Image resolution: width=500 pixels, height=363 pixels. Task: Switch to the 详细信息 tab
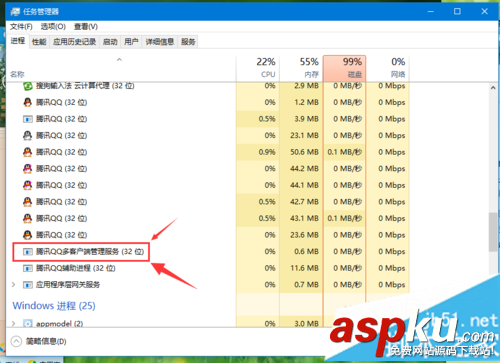pyautogui.click(x=160, y=42)
